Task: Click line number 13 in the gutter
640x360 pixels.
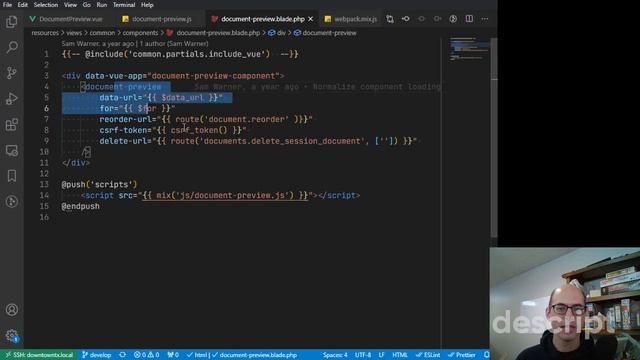Action: [44, 184]
